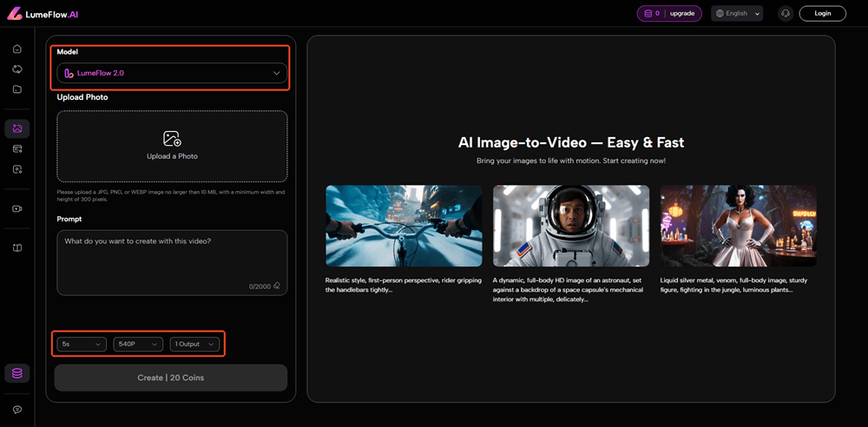
Task: Click the upload photo image icon
Action: pyautogui.click(x=172, y=139)
